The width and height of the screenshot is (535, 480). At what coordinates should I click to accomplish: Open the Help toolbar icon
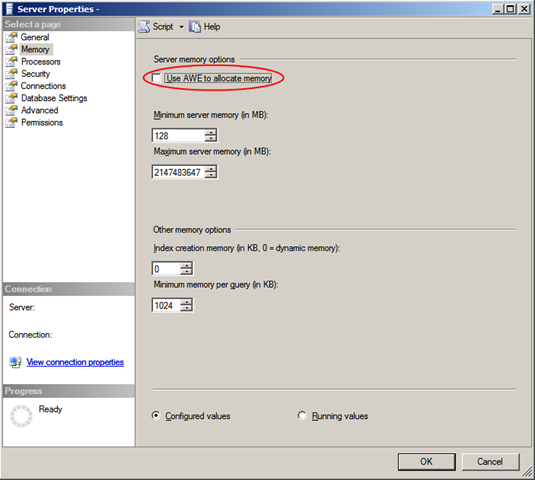(x=195, y=27)
